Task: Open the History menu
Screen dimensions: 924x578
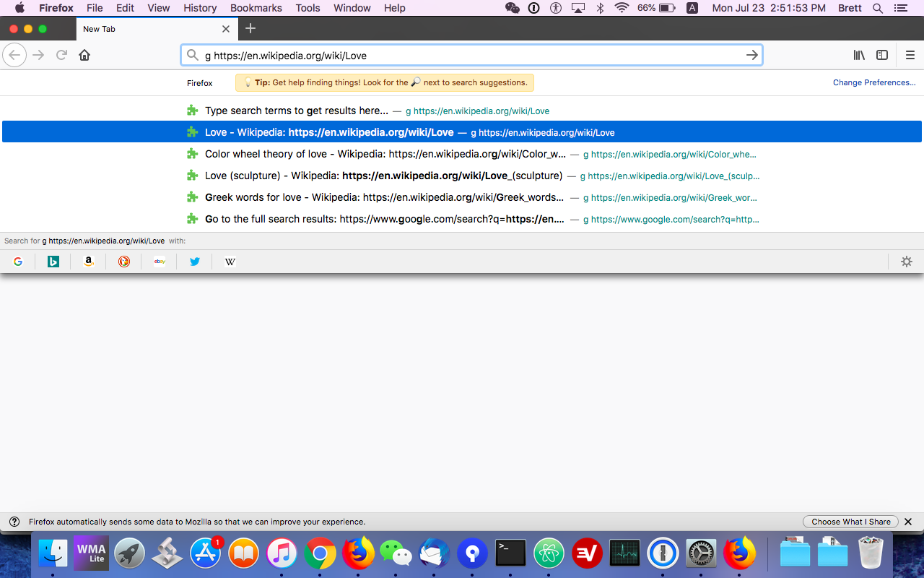Action: 200,8
